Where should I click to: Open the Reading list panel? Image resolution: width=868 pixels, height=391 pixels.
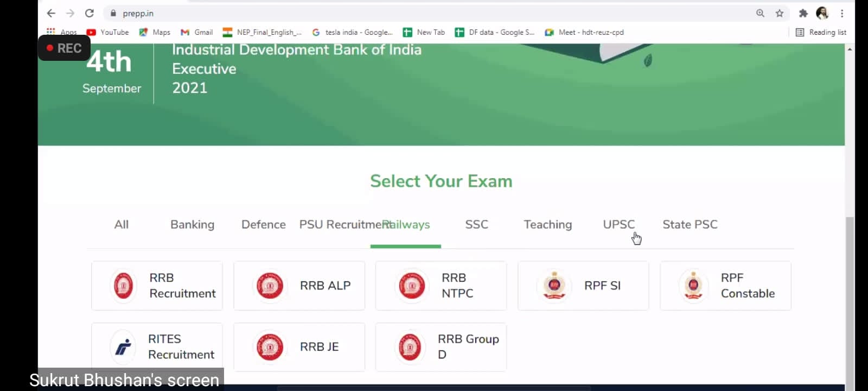[x=821, y=32]
